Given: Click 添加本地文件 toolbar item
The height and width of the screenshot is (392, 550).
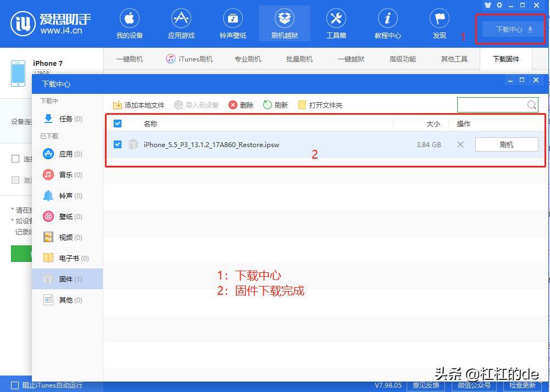Looking at the screenshot, I should (138, 105).
